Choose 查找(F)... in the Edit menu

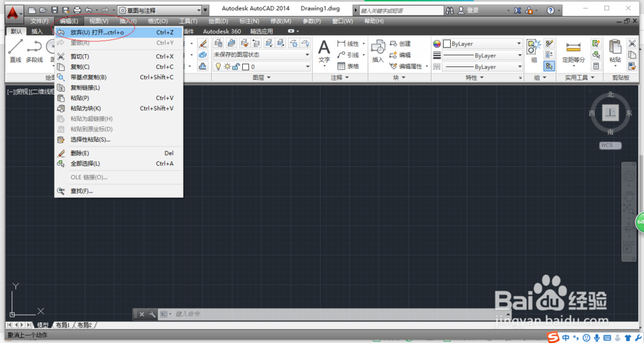(118, 191)
